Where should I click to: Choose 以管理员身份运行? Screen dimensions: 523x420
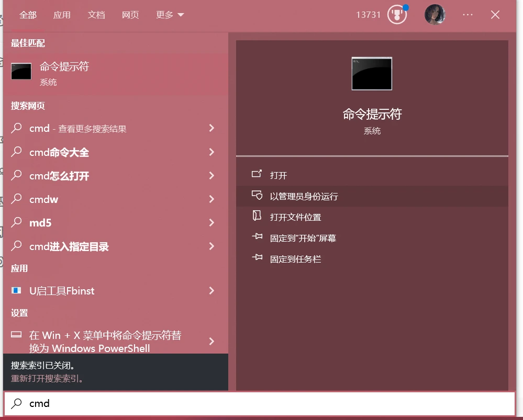point(372,196)
